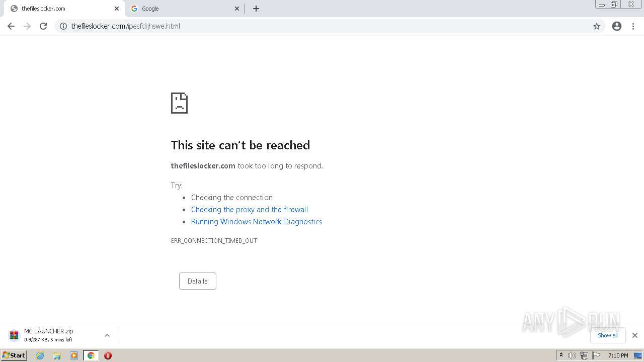Image resolution: width=644 pixels, height=362 pixels.
Task: View site information icon in address bar
Action: (x=63, y=26)
